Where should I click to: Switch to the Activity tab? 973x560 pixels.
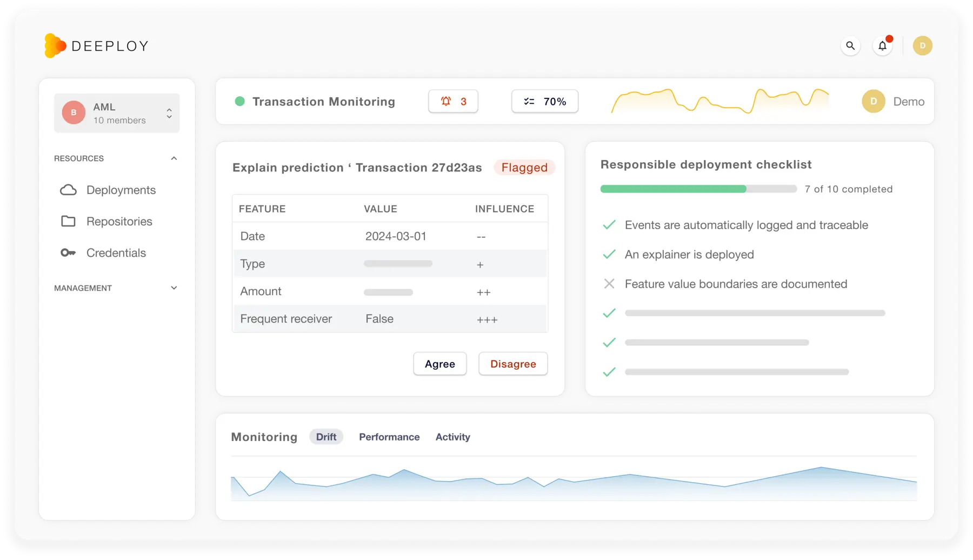(453, 437)
